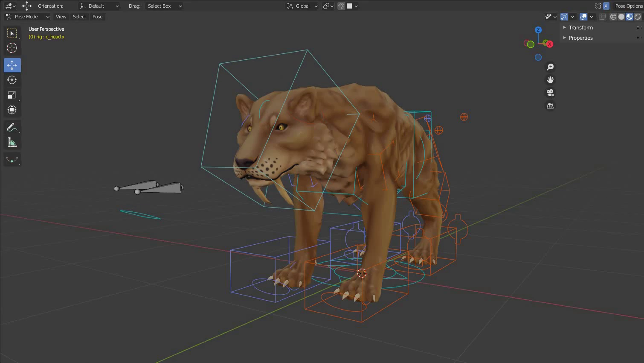Open the gizmo options dropdown arrow
The height and width of the screenshot is (363, 644).
572,17
